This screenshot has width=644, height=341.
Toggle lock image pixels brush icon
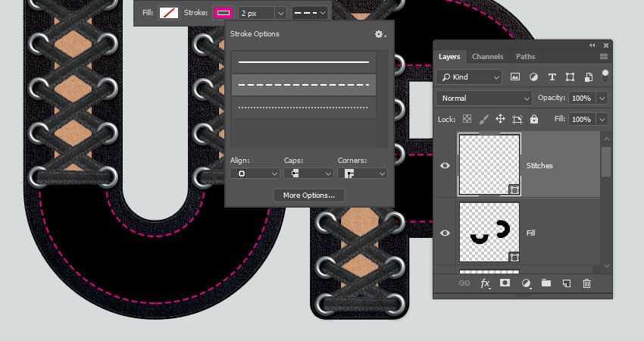pyautogui.click(x=484, y=119)
